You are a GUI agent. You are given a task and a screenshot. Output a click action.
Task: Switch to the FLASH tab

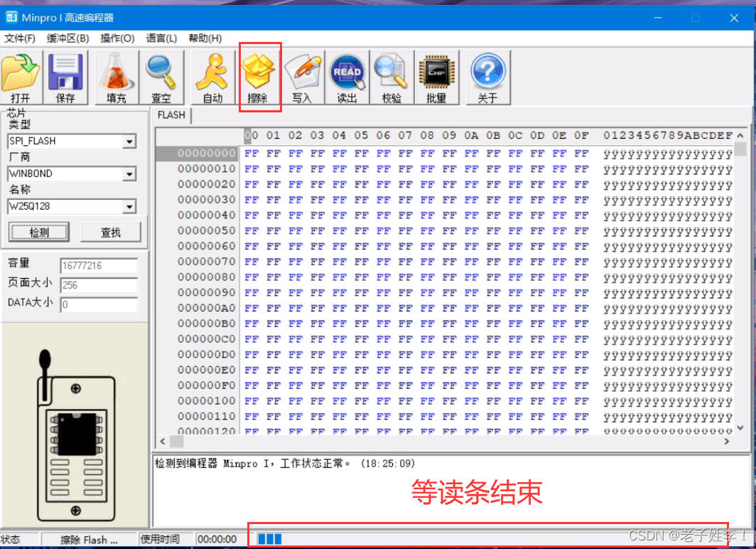click(x=171, y=115)
